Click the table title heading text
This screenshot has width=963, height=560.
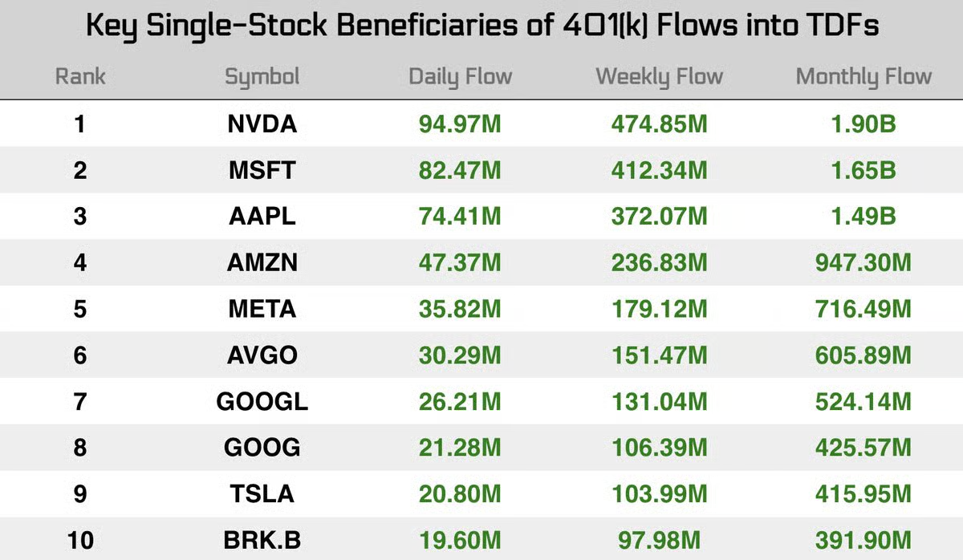pyautogui.click(x=481, y=26)
